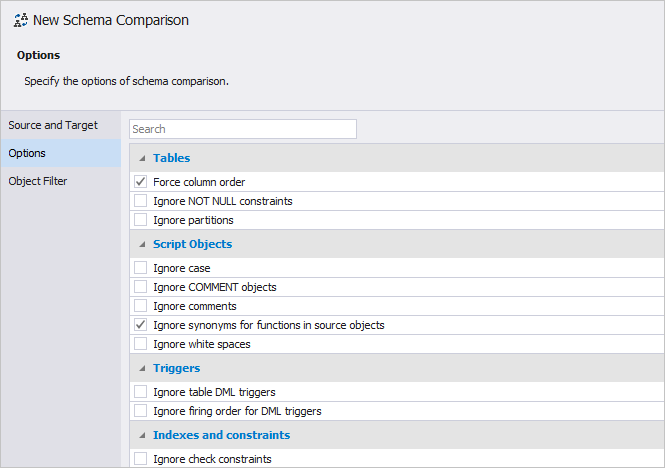The height and width of the screenshot is (468, 665).
Task: Collapse Indexes and constraints group arrow
Action: tap(142, 435)
